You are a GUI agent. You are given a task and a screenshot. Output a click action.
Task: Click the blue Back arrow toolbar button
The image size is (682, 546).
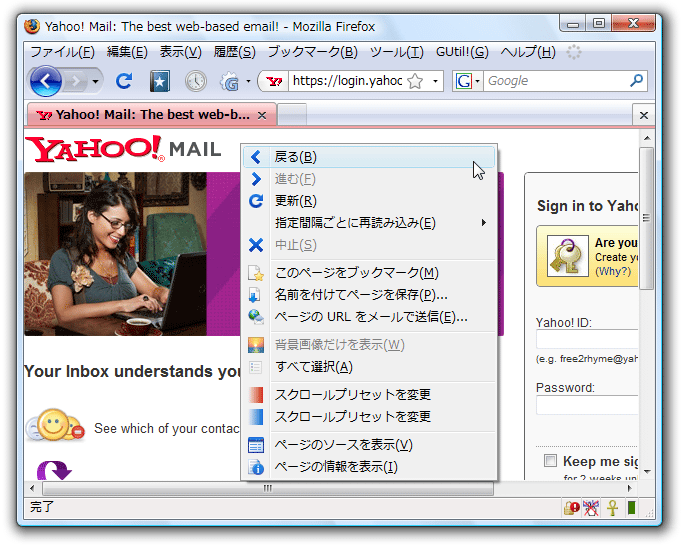click(x=46, y=81)
